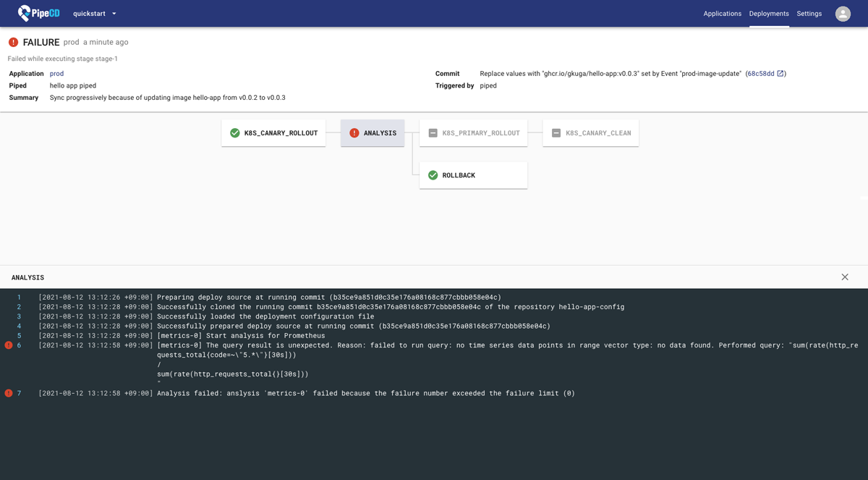
Task: Close the ANALYSIS log panel
Action: (x=844, y=277)
